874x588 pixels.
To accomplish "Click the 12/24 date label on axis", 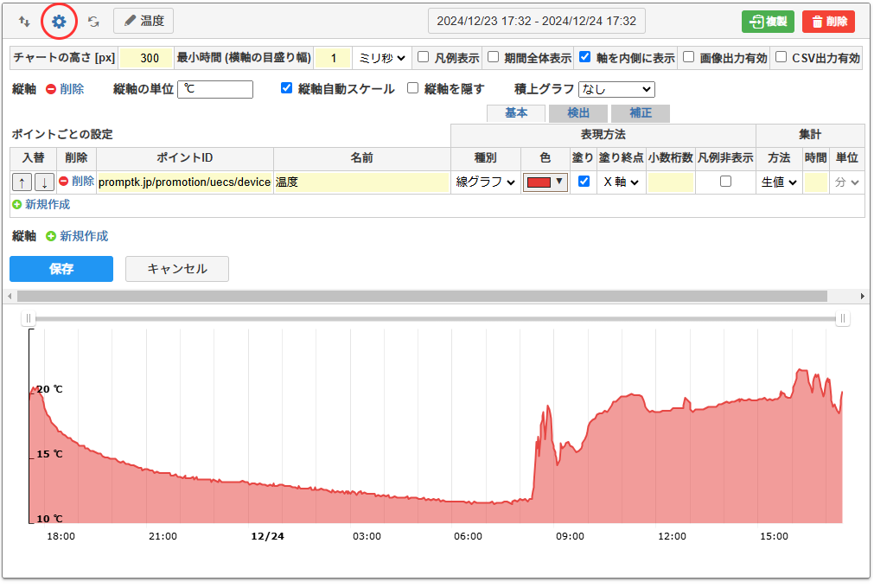I will (267, 536).
